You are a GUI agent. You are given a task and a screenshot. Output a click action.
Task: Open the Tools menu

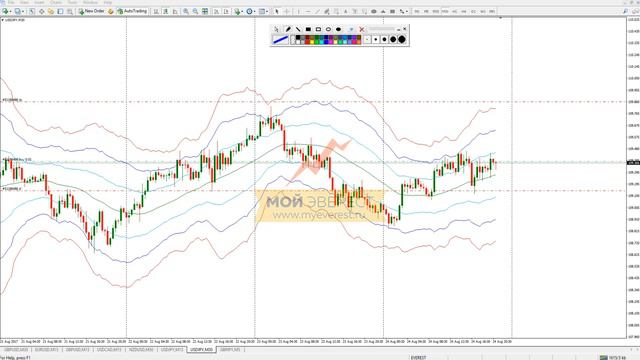pos(72,2)
